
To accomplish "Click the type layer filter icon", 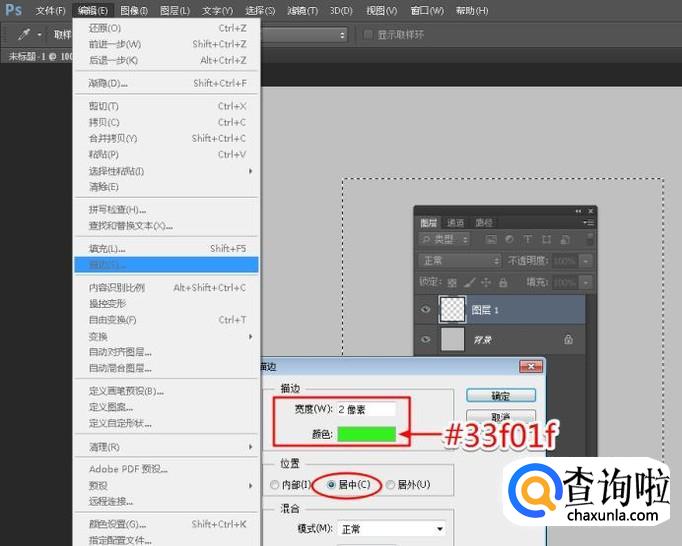I will point(526,240).
